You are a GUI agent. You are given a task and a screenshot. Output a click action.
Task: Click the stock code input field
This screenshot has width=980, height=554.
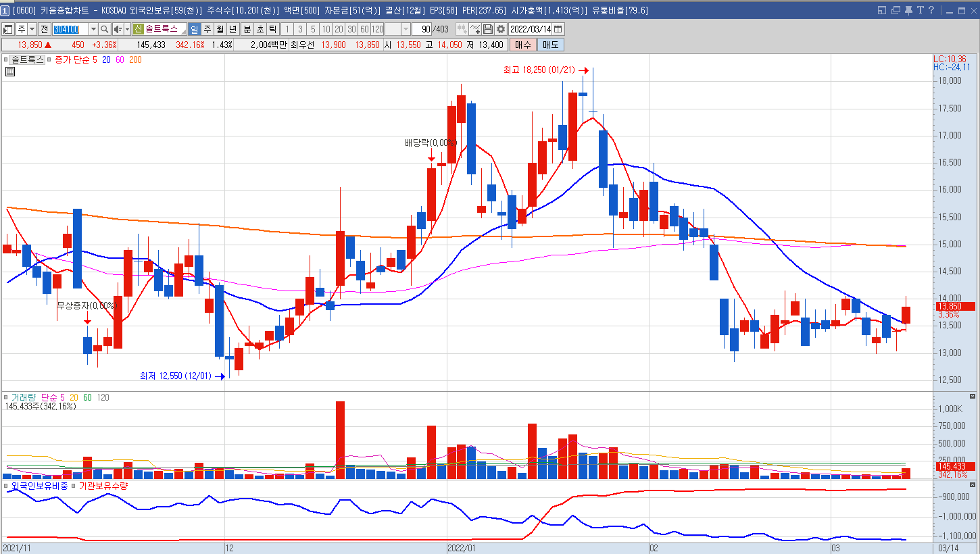coord(71,29)
